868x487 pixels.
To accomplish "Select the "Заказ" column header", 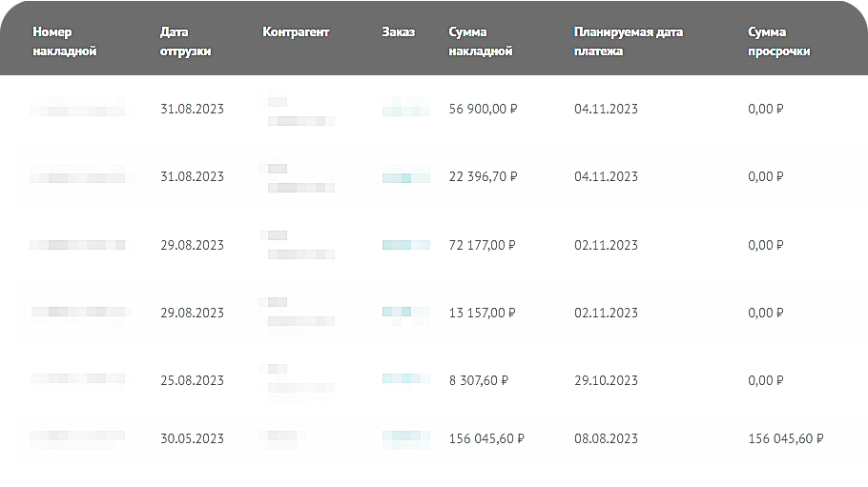I will pos(398,32).
